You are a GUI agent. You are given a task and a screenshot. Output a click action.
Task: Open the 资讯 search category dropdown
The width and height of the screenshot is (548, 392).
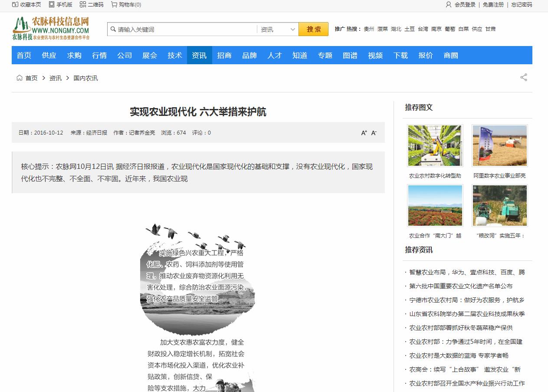click(278, 30)
